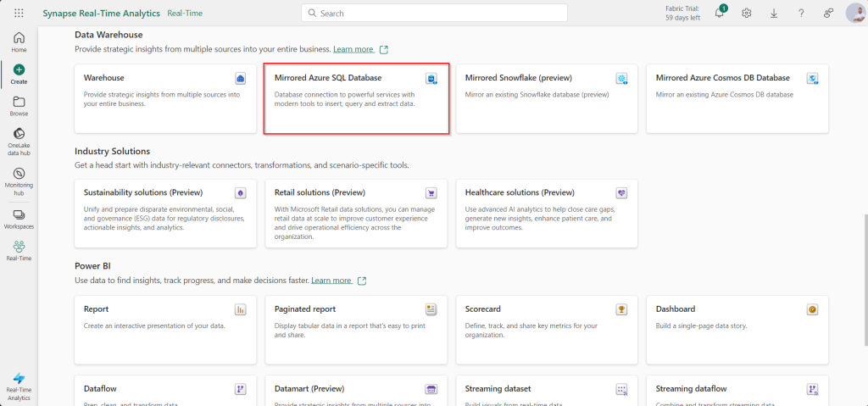Click the Mirrored Snowflake card icon
Screen dimensions: 868x406
pyautogui.click(x=621, y=79)
